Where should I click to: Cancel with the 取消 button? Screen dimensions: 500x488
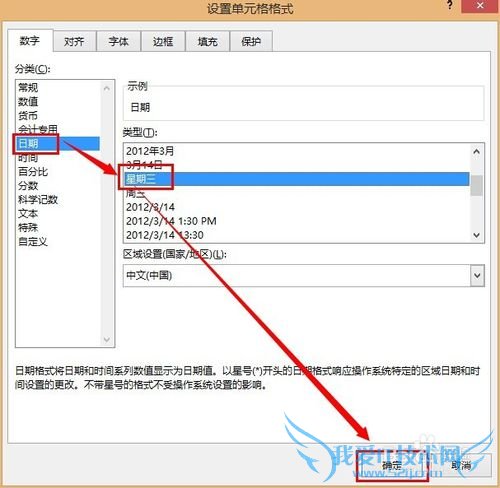point(461,465)
